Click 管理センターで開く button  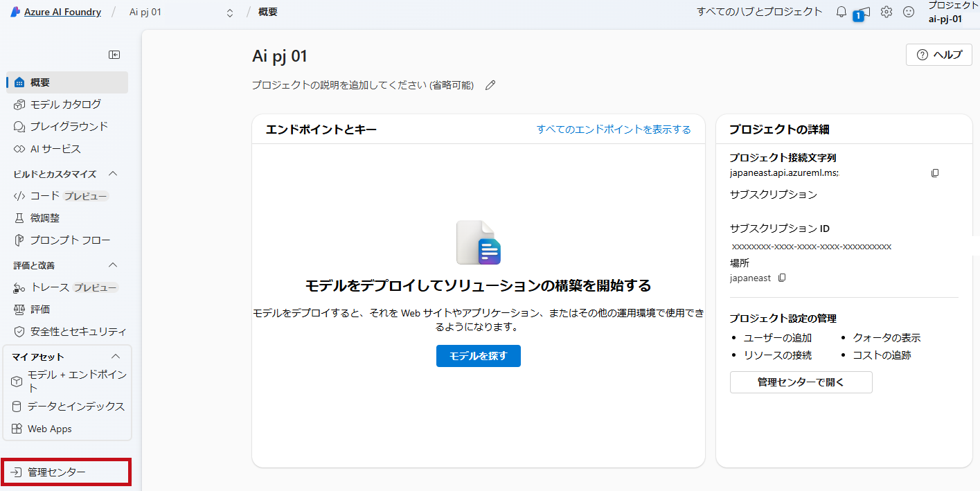tap(801, 382)
